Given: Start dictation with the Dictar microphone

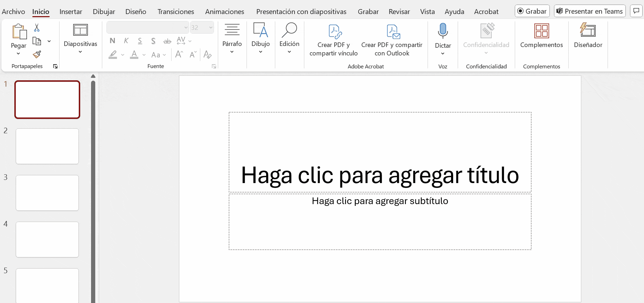Looking at the screenshot, I should click(443, 31).
